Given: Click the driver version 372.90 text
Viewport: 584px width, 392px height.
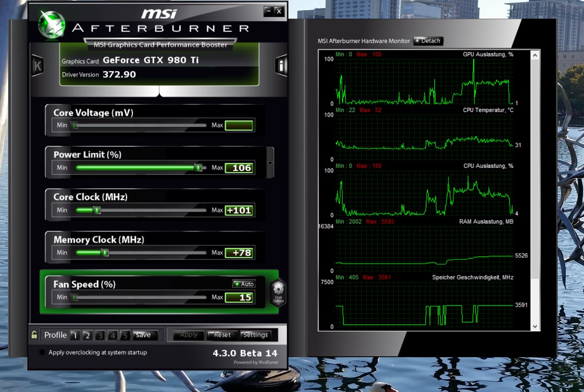Looking at the screenshot, I should 119,74.
